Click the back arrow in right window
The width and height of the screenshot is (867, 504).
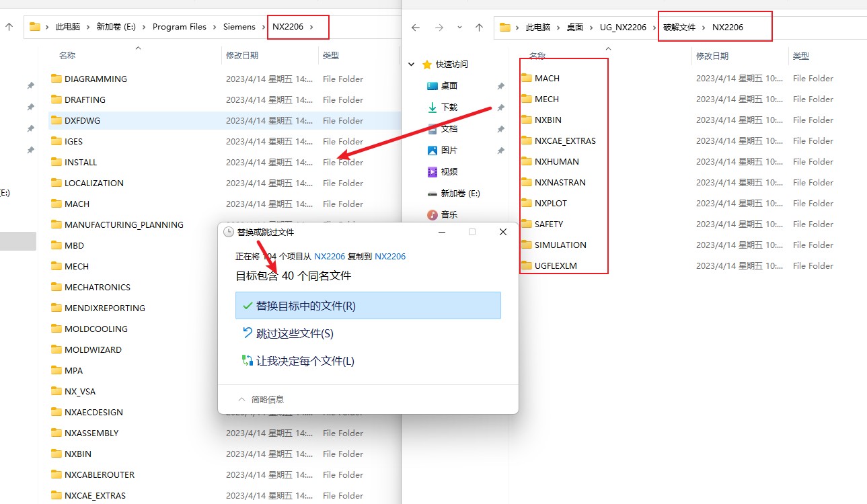coord(416,28)
